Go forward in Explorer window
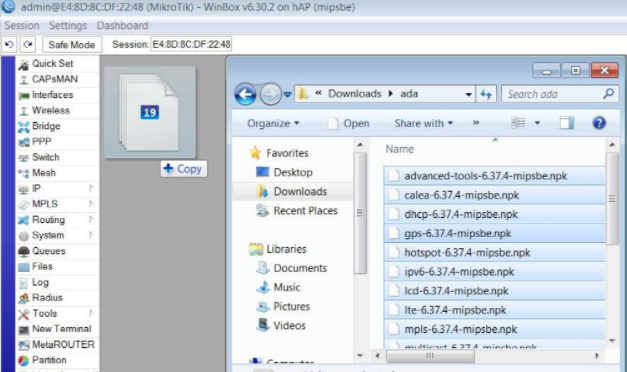Viewport: 627px width, 372px height. click(x=270, y=94)
